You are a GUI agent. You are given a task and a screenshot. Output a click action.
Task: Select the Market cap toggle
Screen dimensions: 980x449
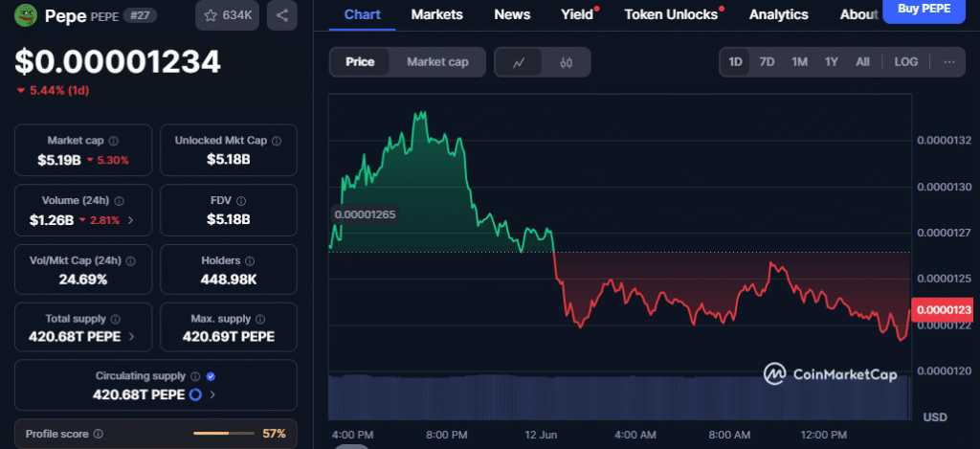437,62
